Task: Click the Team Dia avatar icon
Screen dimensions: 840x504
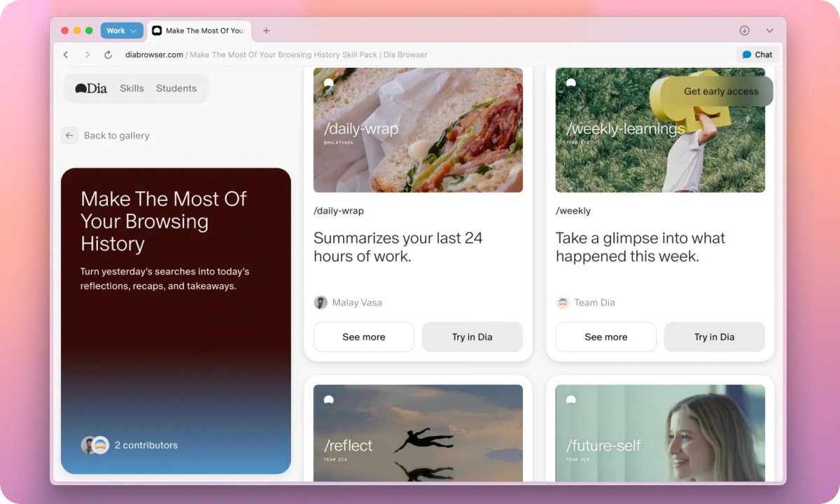Action: [563, 302]
